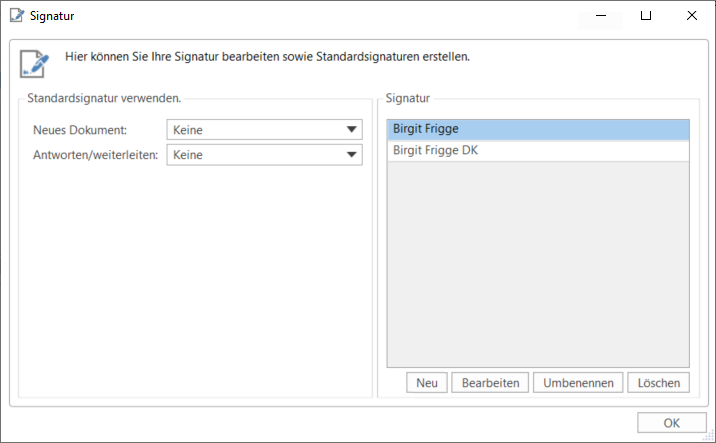Close the Signatur dialog

tap(692, 16)
